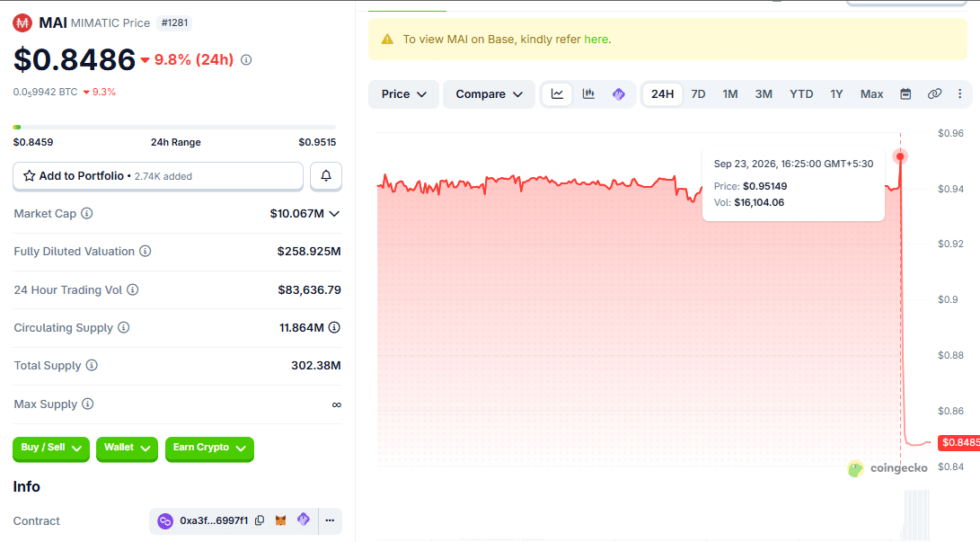Click tooltip Vol $16,104.06 text
Screen dimensions: 980x542
pos(759,202)
